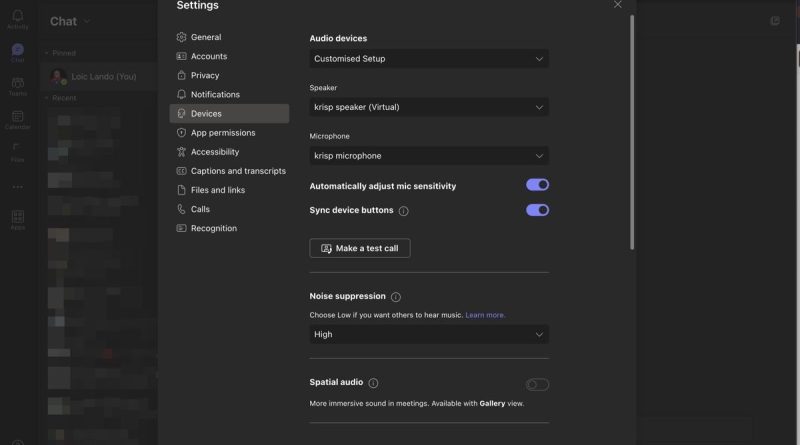Click the pop-out icon at top right
This screenshot has height=445, width=800.
[774, 21]
